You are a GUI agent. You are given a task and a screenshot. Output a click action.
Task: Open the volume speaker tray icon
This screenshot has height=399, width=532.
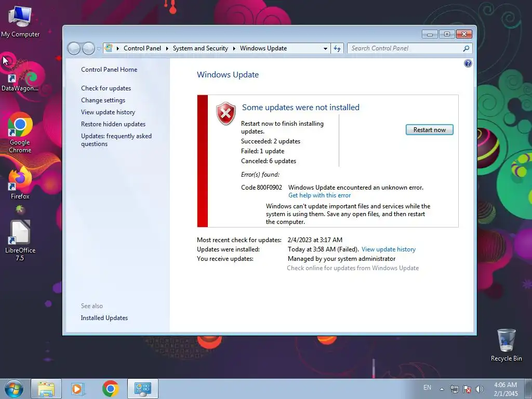coord(480,389)
